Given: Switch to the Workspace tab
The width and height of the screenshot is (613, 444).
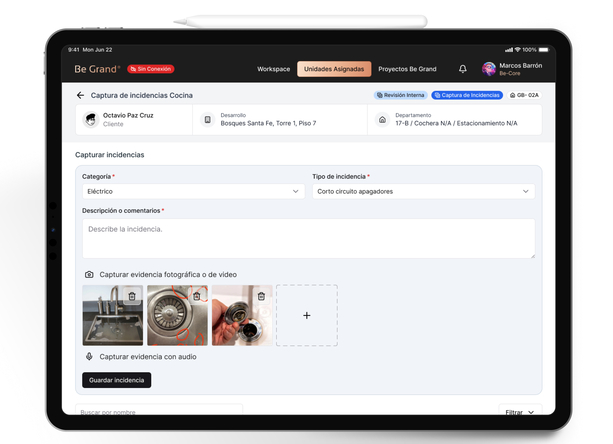Looking at the screenshot, I should point(273,69).
